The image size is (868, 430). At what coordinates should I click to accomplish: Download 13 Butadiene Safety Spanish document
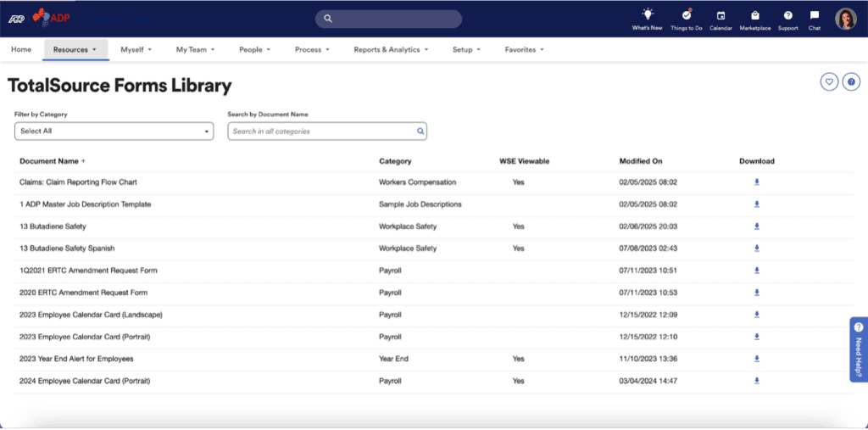click(x=757, y=249)
